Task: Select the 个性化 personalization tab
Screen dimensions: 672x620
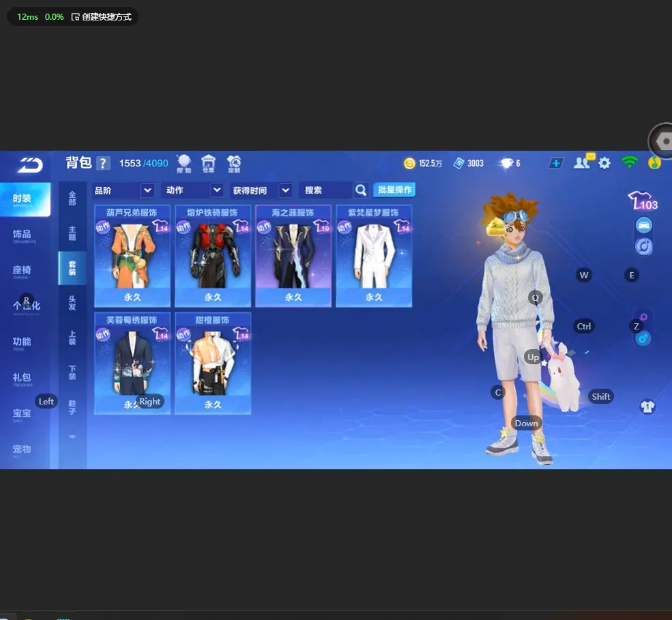Action: [x=26, y=307]
